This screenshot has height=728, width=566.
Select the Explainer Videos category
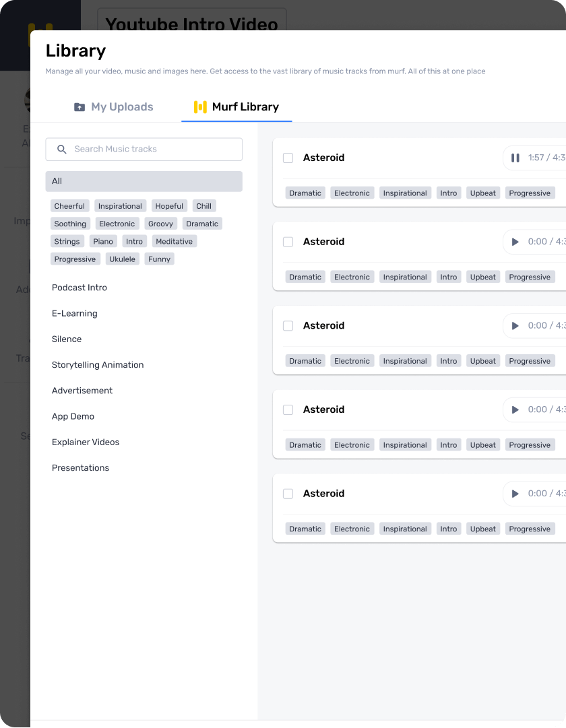point(86,442)
